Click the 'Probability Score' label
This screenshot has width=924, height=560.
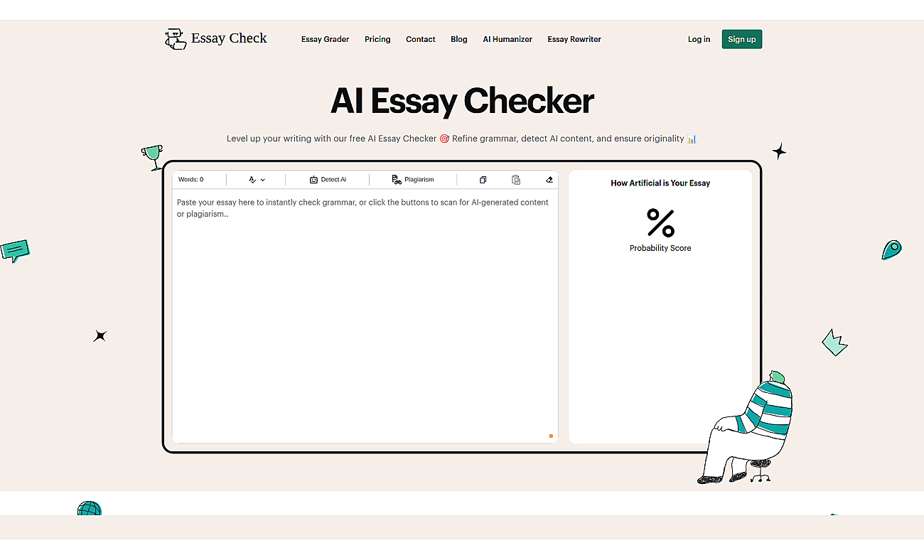[660, 248]
